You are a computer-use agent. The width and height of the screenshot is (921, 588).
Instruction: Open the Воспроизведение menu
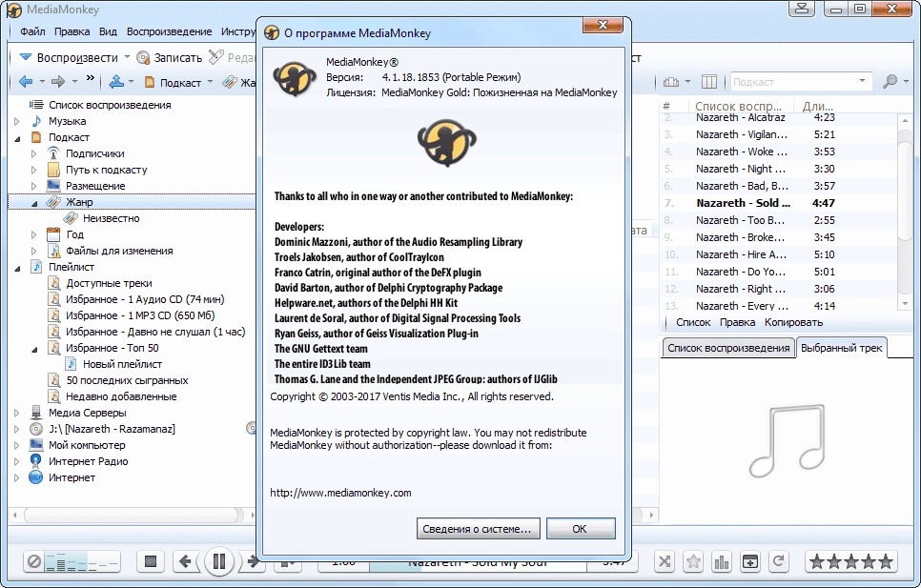point(169,31)
